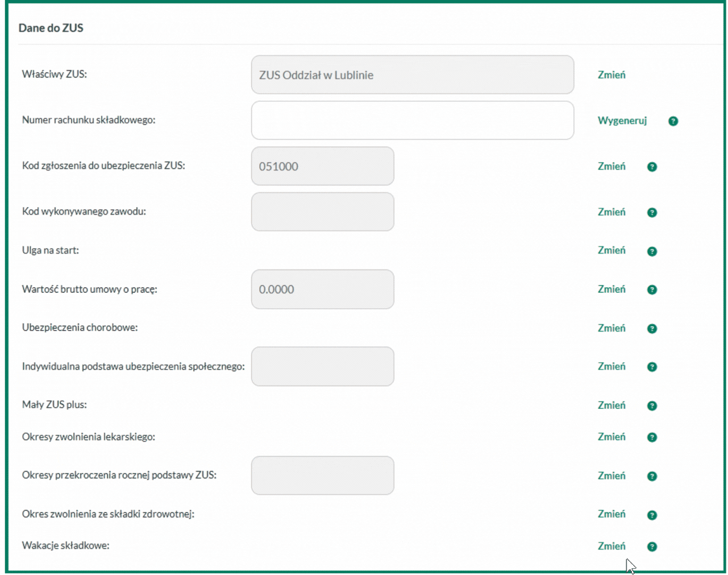Show help for Ubezpieczenia chorobowe

pos(652,328)
